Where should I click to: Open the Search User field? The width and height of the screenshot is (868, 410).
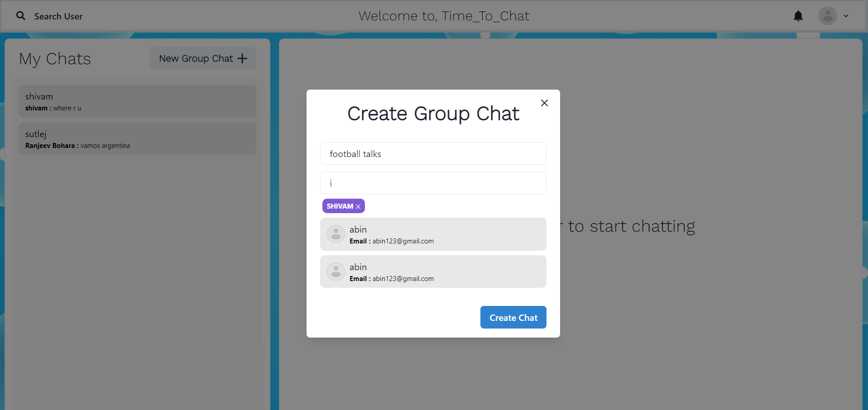coord(59,16)
